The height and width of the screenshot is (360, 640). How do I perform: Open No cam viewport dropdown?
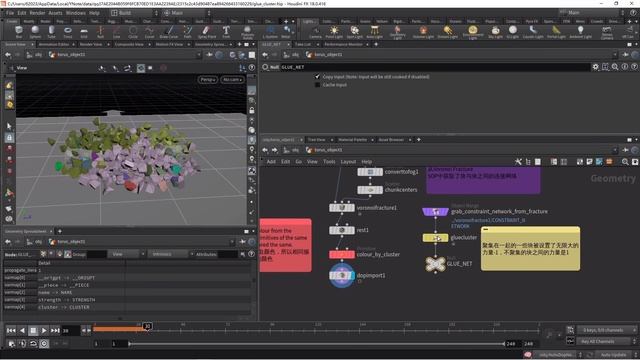click(232, 79)
